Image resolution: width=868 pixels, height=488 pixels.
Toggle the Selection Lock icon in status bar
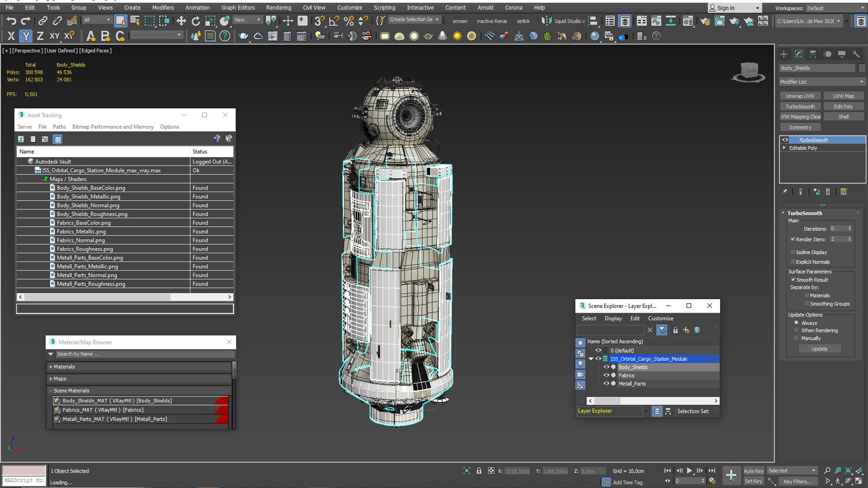point(479,471)
